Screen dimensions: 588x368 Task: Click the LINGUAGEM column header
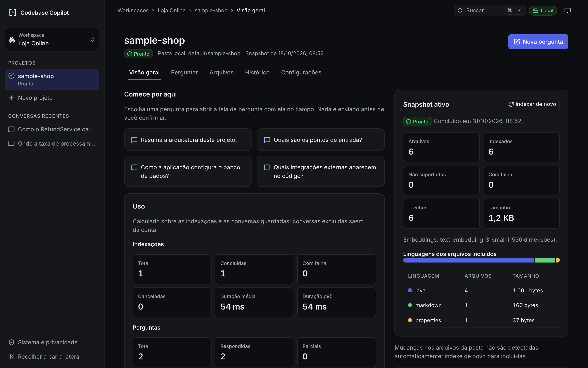423,276
